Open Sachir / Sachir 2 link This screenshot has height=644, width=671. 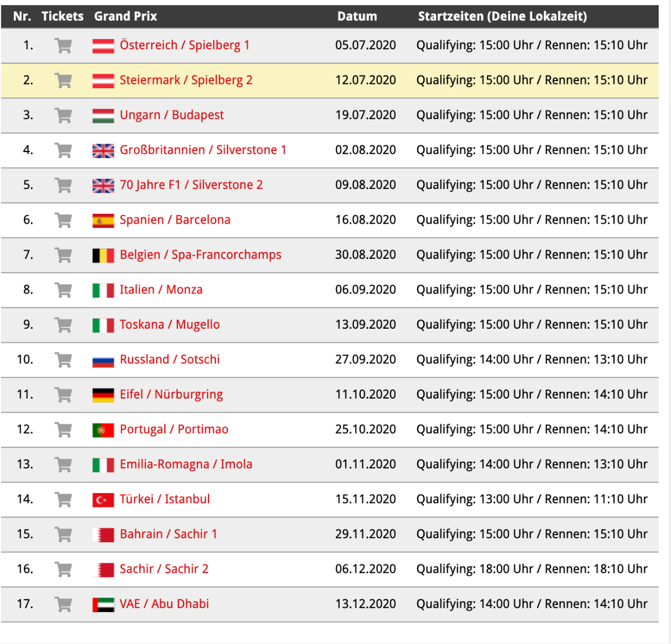tap(164, 569)
